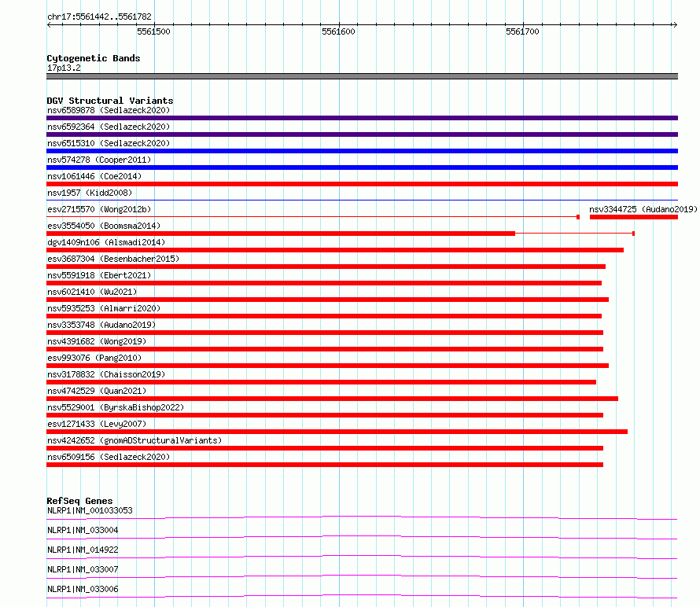Open transcript NLRP1|NM_001033053 label
Screen dimensions: 700x607
tap(90, 510)
